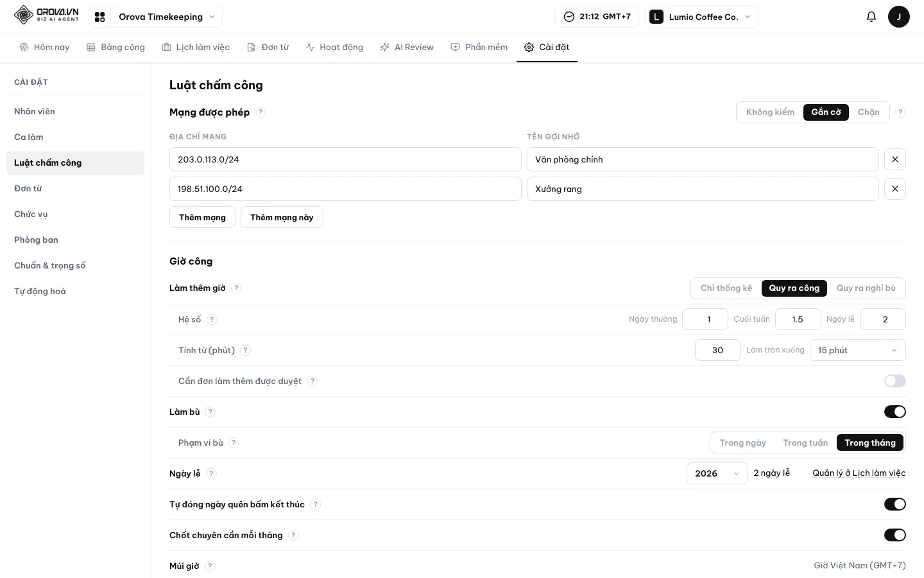Screen dimensions: 924x578
Task: Click help icon beside Làm thêm giờ
Action: pos(236,288)
